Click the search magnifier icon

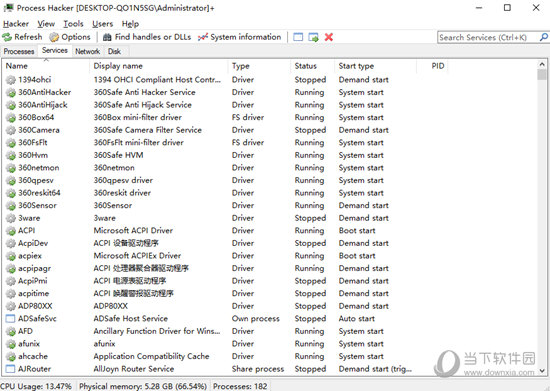pyautogui.click(x=544, y=37)
